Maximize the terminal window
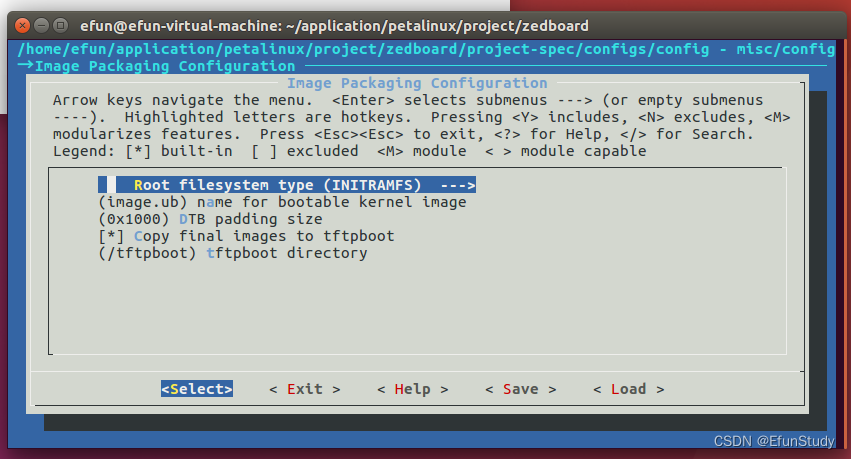Viewport: 851px width, 459px height. [61, 26]
